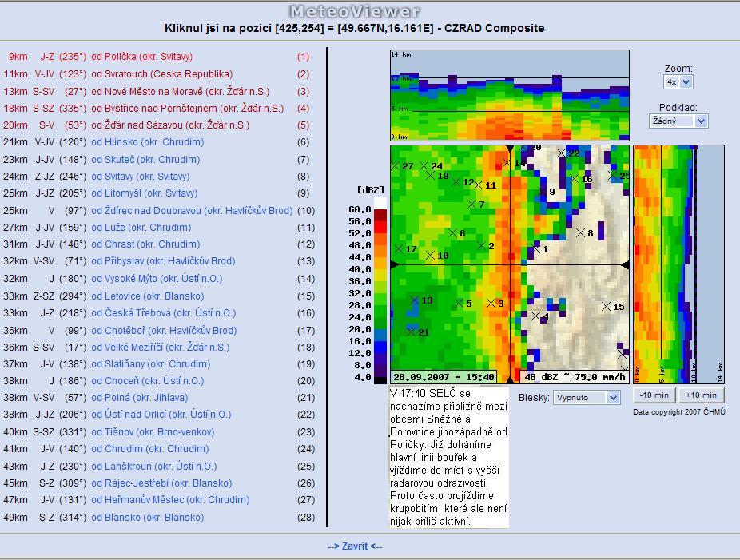Open the Česká Třebová link
Screen dimensions: 740x560
(163, 313)
